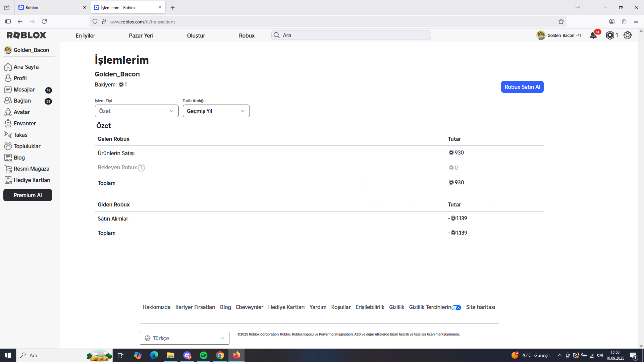
Task: Click the Topluluklar groups icon
Action: pos(8,146)
